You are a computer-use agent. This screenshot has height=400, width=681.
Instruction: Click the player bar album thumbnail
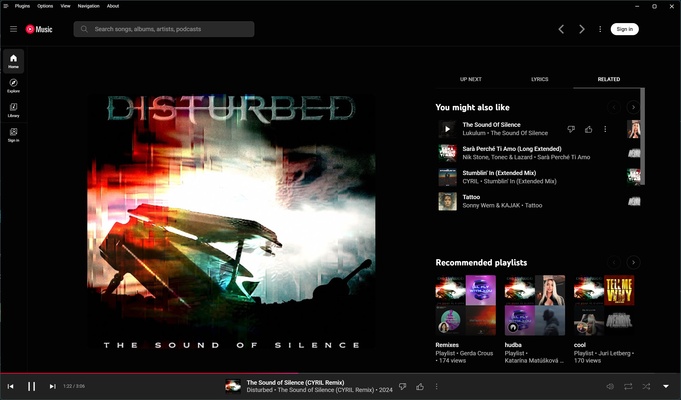tap(233, 386)
